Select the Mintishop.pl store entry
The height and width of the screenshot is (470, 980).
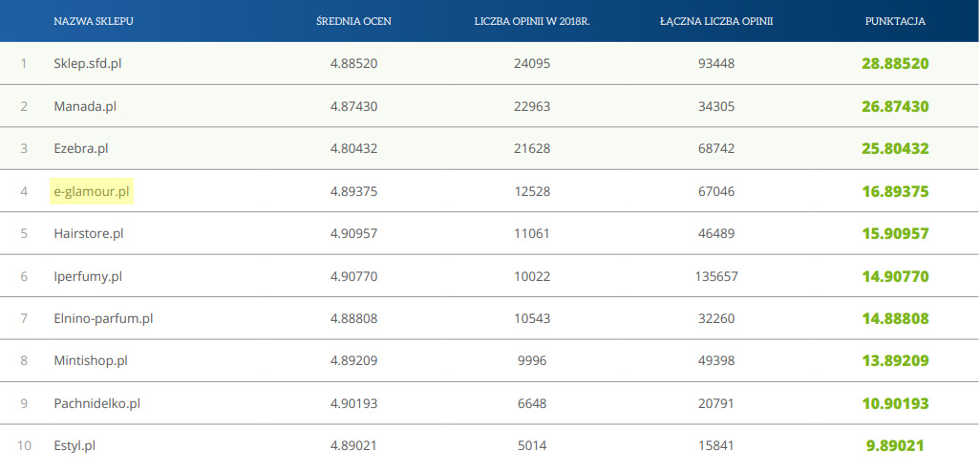(91, 361)
